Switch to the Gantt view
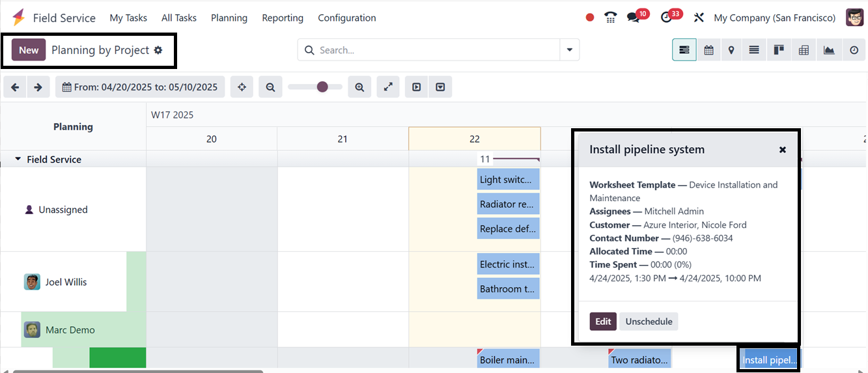Viewport: 868px width, 373px height. 684,50
